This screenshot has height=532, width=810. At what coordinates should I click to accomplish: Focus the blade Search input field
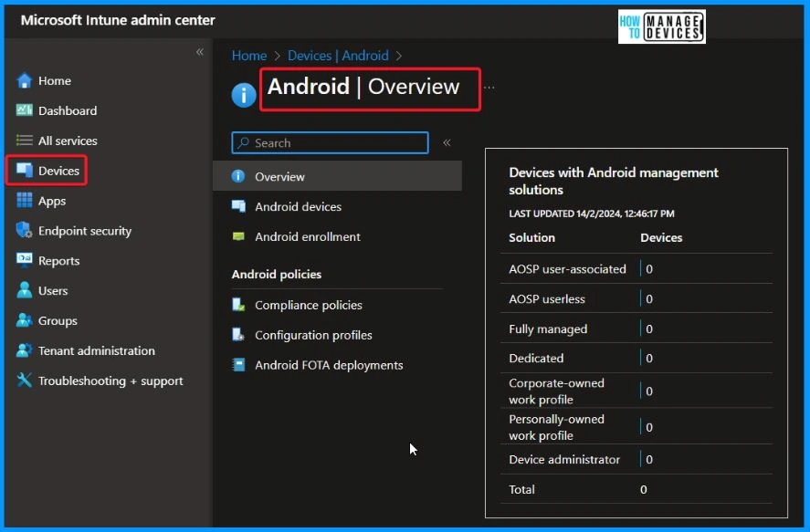pyautogui.click(x=330, y=142)
